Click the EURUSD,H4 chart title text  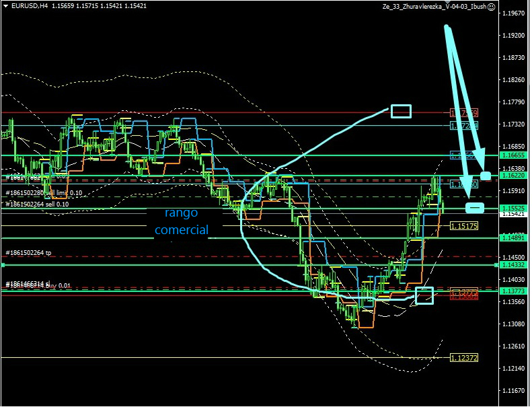coord(30,6)
